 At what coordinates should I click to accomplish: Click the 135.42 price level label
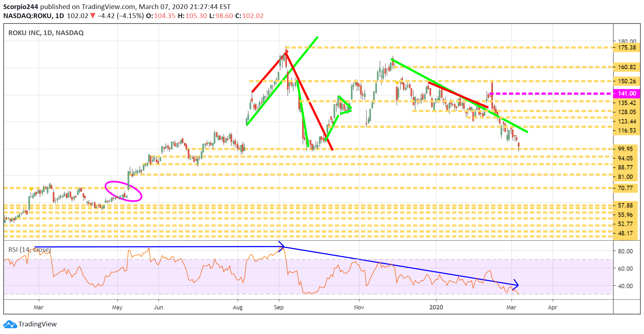(x=627, y=103)
